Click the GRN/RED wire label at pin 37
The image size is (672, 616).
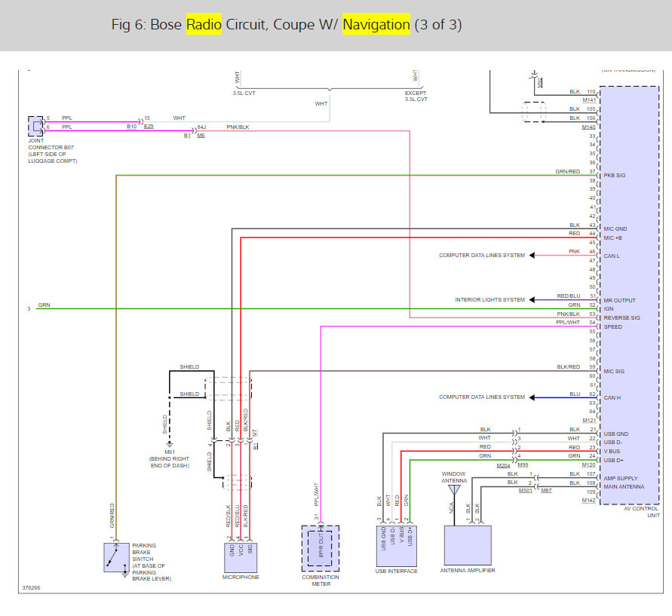click(x=567, y=171)
